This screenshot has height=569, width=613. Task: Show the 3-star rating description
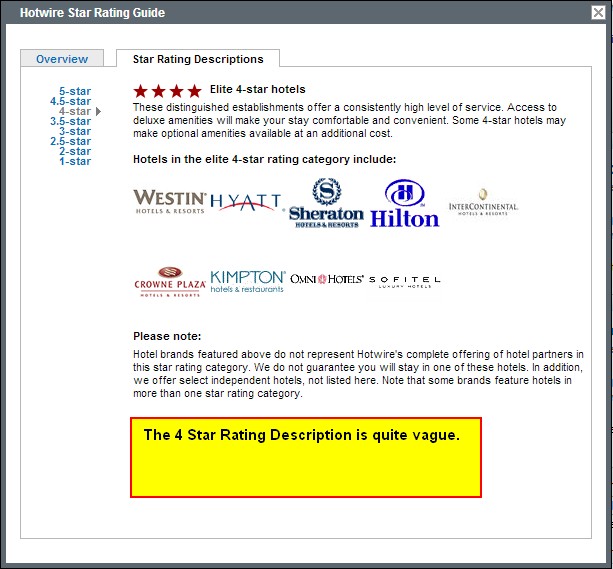[75, 131]
